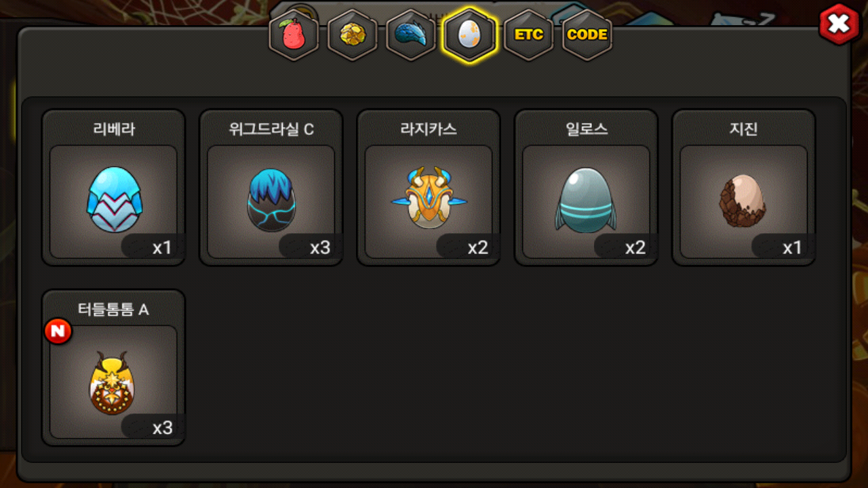Tap the x2 count on 라지카스
This screenshot has width=868, height=488.
point(477,247)
